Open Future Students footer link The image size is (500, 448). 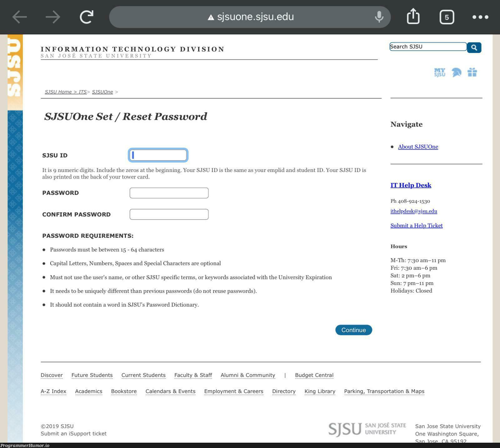tap(92, 375)
